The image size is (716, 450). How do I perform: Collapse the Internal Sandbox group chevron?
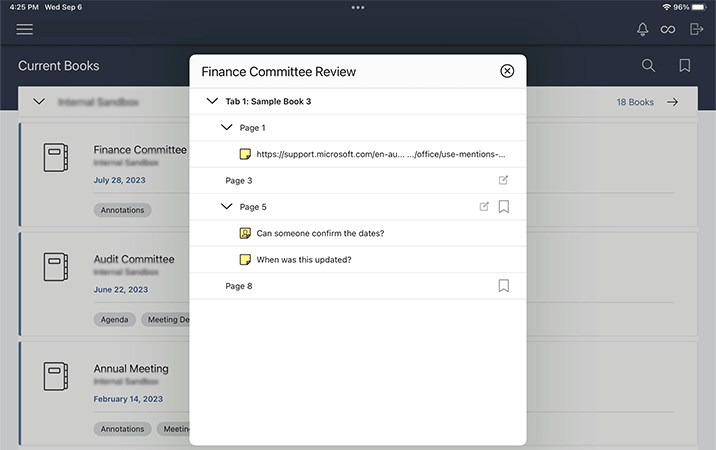tap(39, 102)
